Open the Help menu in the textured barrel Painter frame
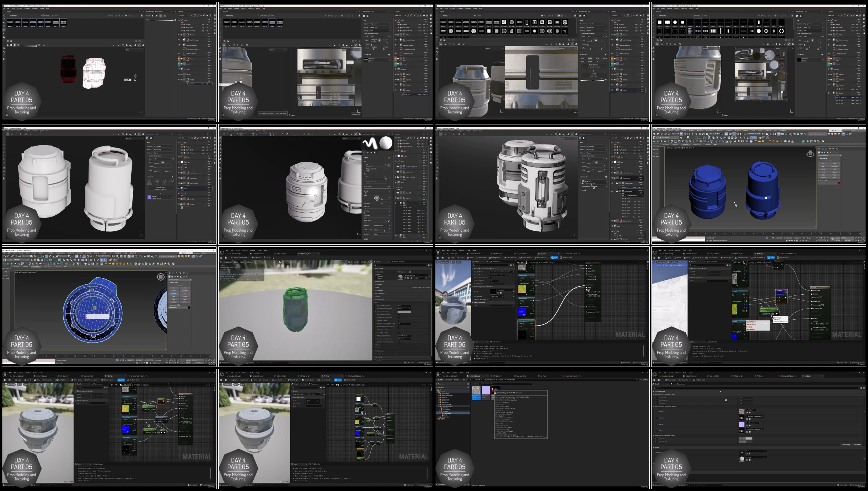Screen dimensions: 868x491 480,131
